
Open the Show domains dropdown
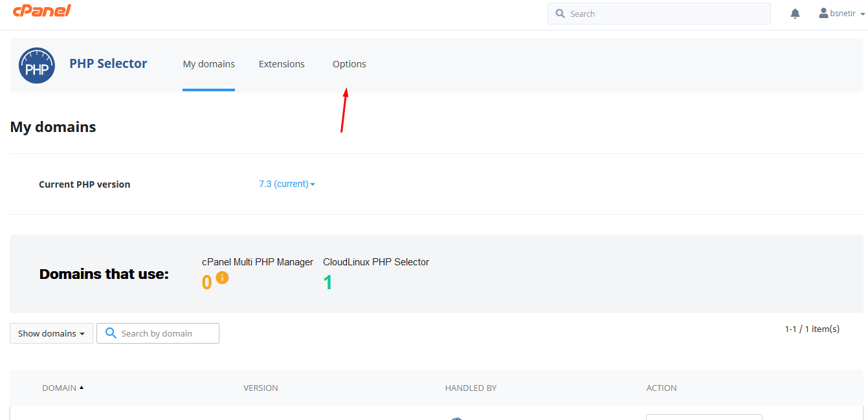coord(51,333)
